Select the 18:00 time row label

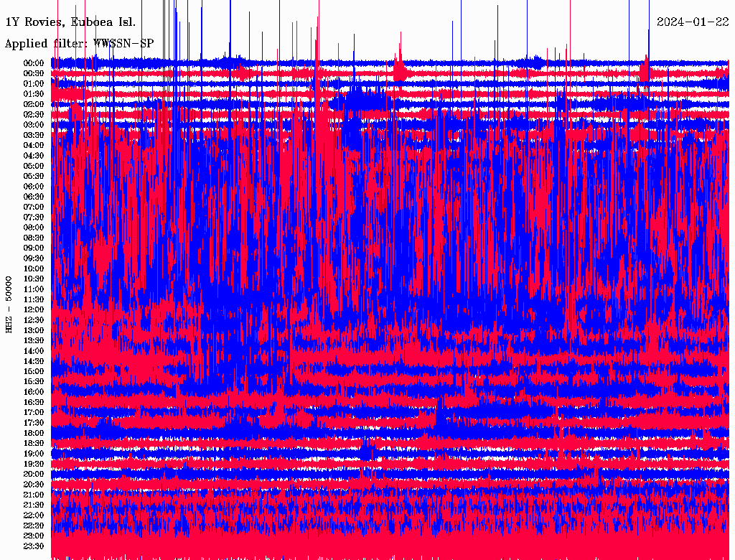[x=34, y=433]
